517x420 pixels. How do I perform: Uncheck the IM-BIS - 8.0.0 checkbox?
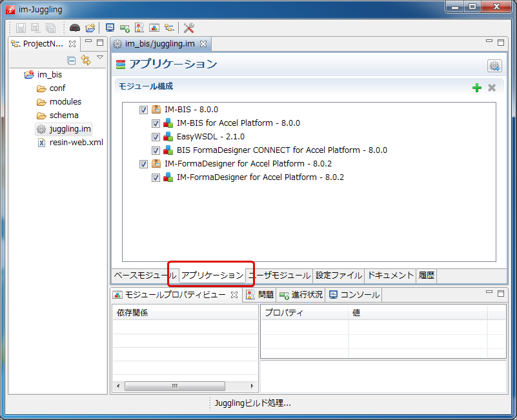(143, 110)
